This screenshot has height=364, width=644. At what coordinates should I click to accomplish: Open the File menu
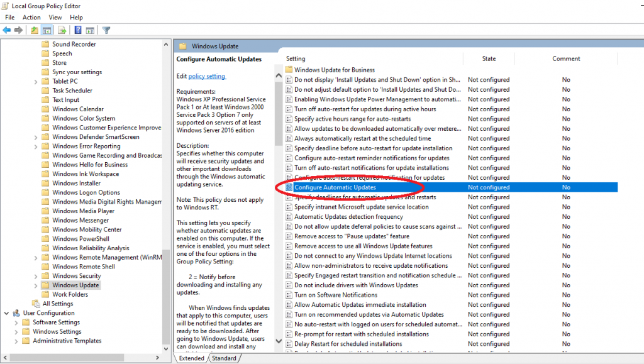(10, 17)
